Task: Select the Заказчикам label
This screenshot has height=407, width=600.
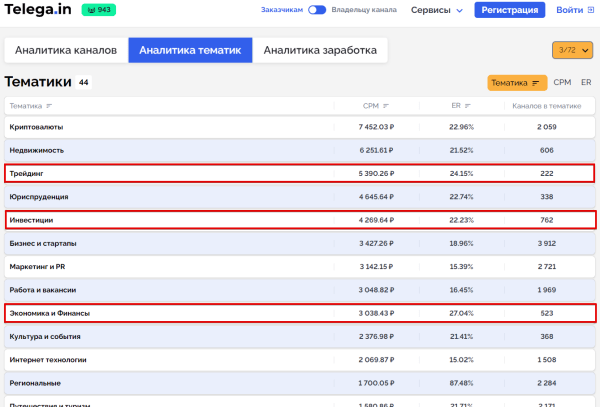Action: [x=282, y=10]
